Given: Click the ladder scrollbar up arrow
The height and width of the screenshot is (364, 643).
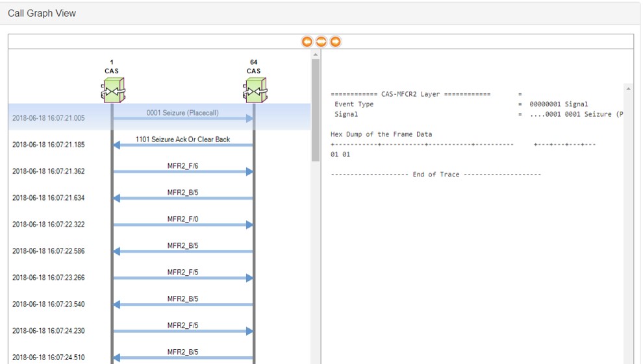Looking at the screenshot, I should [x=316, y=55].
